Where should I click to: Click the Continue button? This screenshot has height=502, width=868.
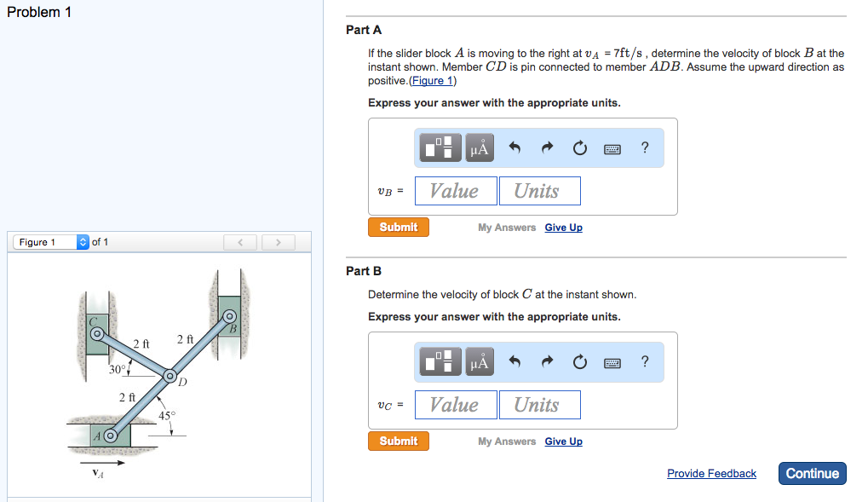(x=811, y=473)
